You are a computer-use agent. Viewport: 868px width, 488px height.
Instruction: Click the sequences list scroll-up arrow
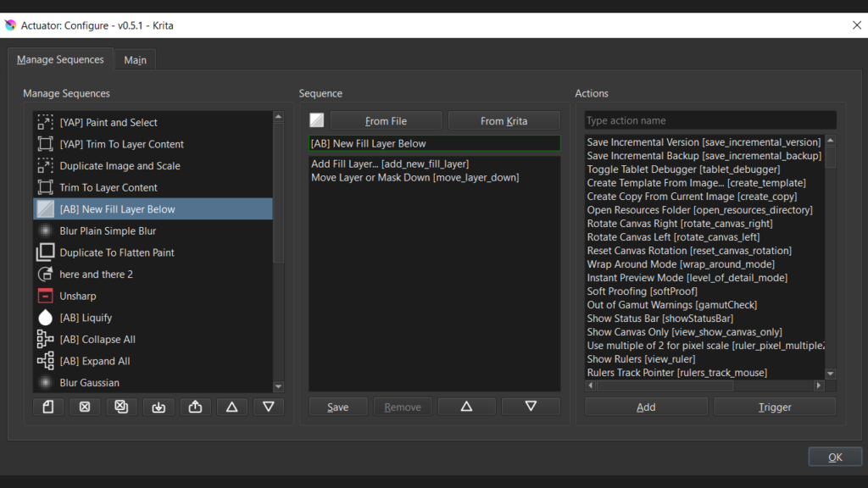[x=278, y=117]
